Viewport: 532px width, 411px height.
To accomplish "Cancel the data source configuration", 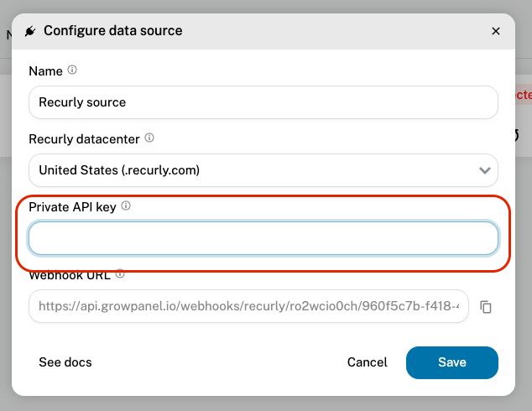I will 367,362.
